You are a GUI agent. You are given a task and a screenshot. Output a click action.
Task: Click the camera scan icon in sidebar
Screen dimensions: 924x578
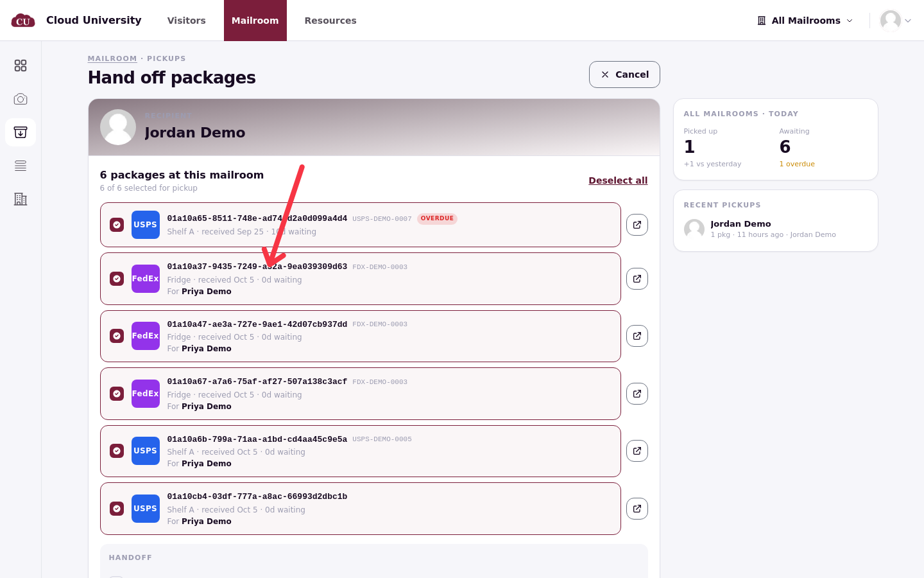pyautogui.click(x=21, y=99)
